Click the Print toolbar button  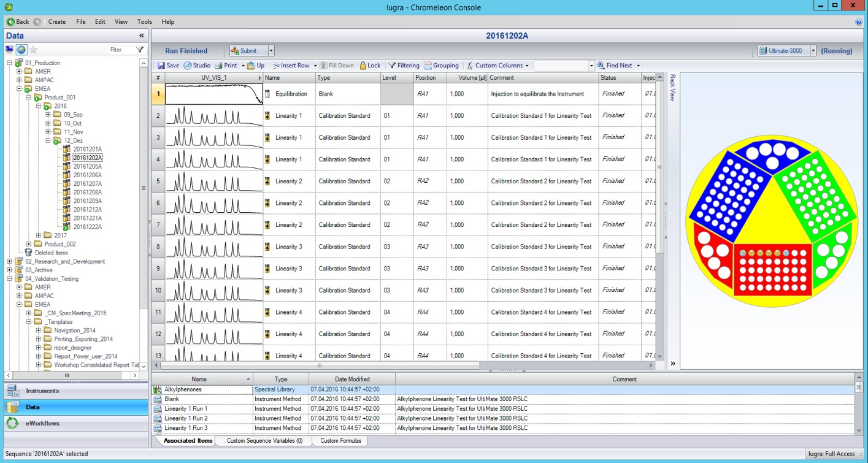pyautogui.click(x=226, y=66)
